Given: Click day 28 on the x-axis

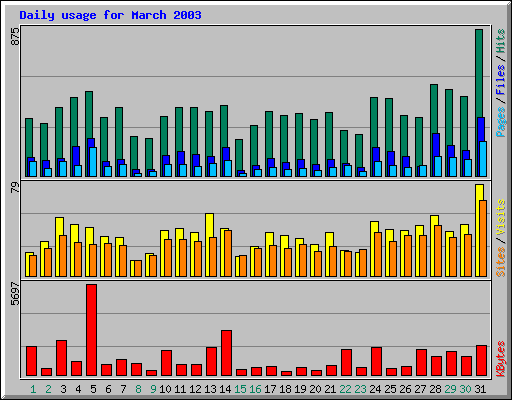Looking at the screenshot, I should click(435, 389).
